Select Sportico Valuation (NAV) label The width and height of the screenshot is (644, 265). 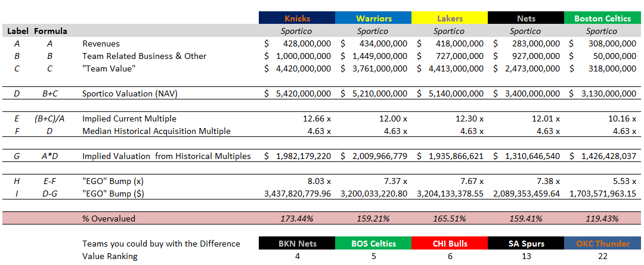129,94
